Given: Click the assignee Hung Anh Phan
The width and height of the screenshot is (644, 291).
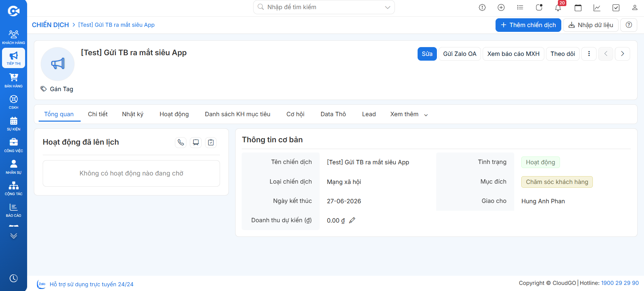Looking at the screenshot, I should click(x=543, y=201).
